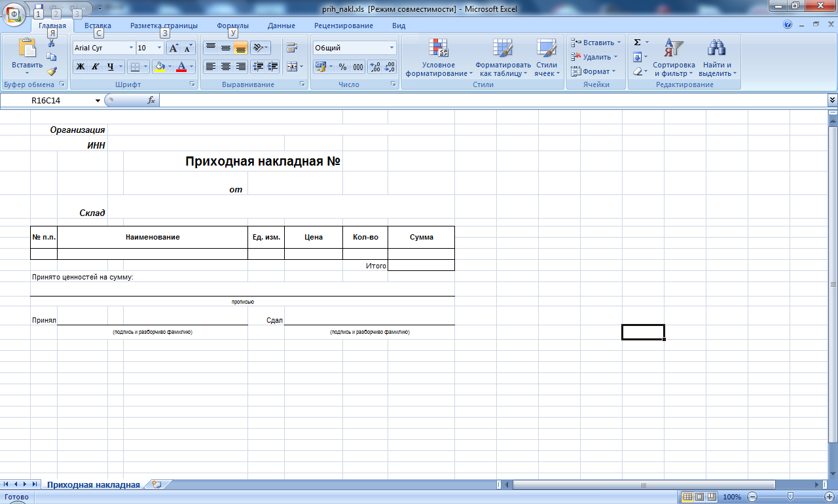This screenshot has width=838, height=504.
Task: Click the Fill down arrow icon
Action: point(637,57)
